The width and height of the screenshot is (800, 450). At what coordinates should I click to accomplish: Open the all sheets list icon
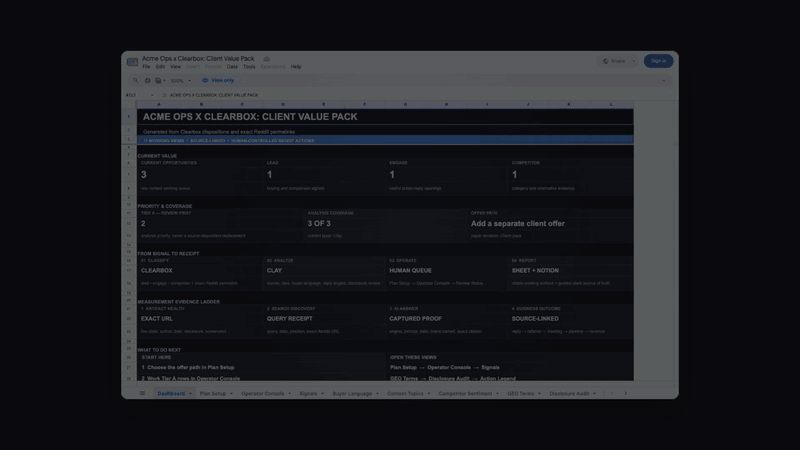[142, 393]
